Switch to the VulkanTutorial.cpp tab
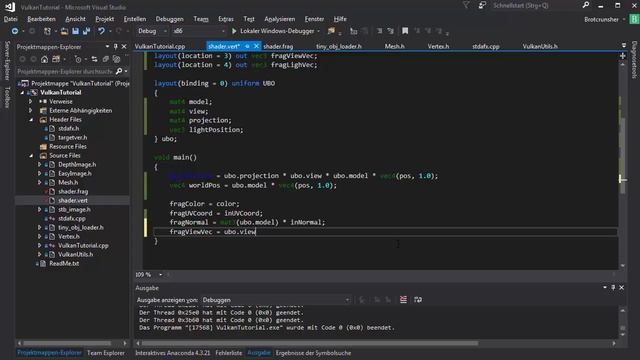Image resolution: width=640 pixels, height=360 pixels. [x=160, y=47]
